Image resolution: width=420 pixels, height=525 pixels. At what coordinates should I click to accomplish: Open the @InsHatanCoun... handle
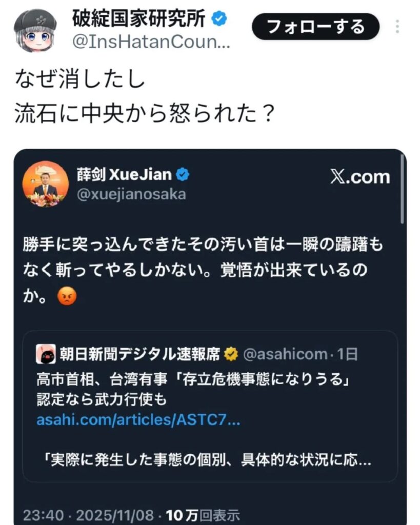[151, 43]
